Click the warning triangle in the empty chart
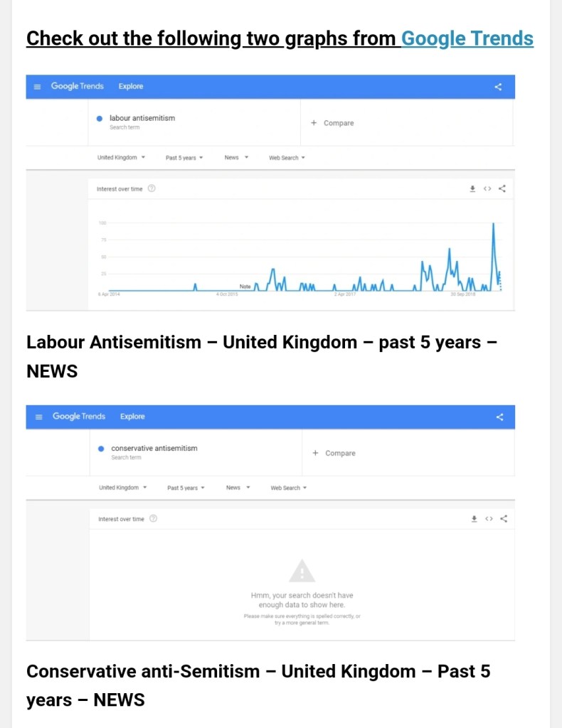Screen dimensions: 562x728 coord(302,571)
